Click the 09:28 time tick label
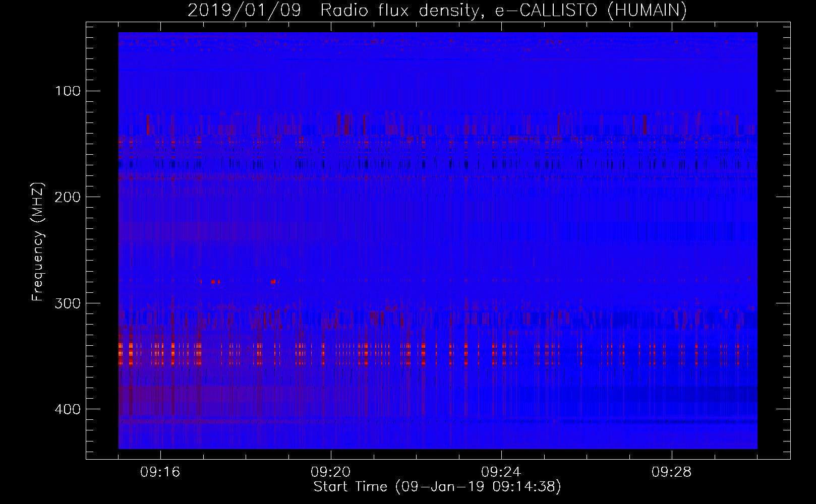The width and height of the screenshot is (816, 504). point(672,472)
